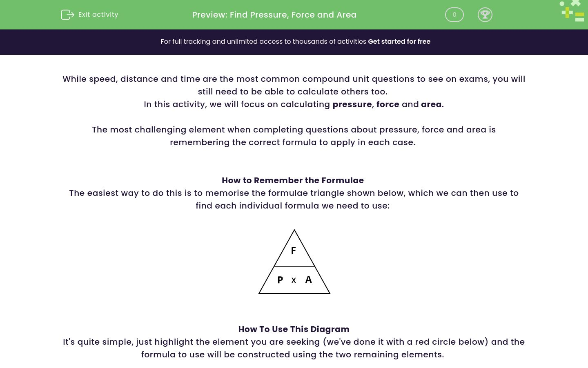
Task: Toggle the bold word pressure in the text
Action: point(352,104)
